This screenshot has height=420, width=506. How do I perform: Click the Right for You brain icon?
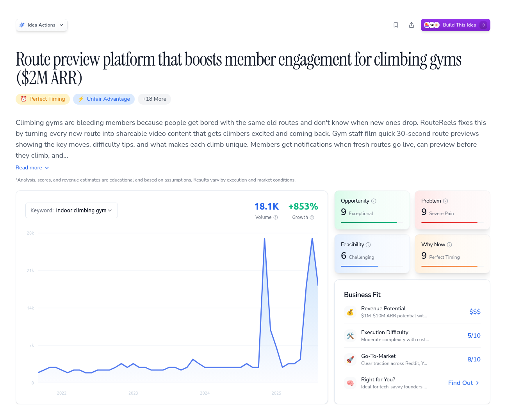click(x=350, y=383)
